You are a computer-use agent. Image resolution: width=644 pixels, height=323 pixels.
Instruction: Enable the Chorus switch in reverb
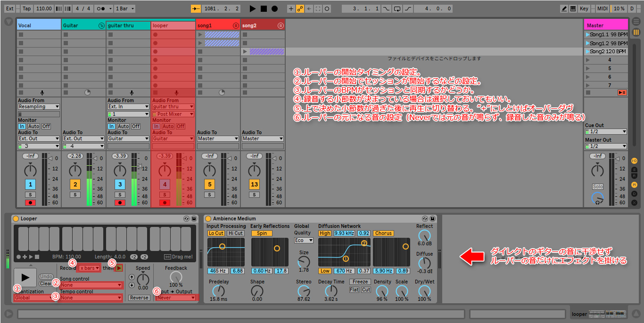coord(383,233)
